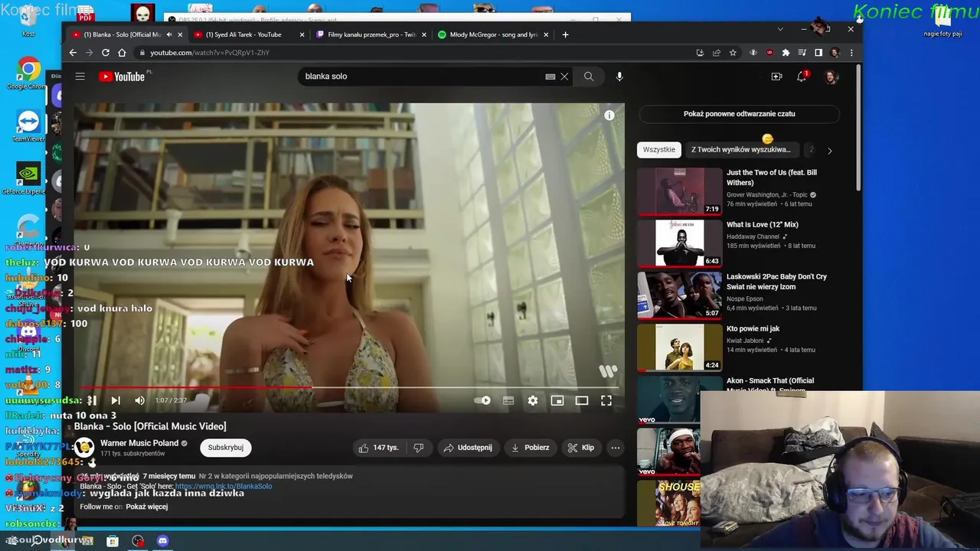
Task: Focus the youtube.com address bar
Action: (413, 53)
